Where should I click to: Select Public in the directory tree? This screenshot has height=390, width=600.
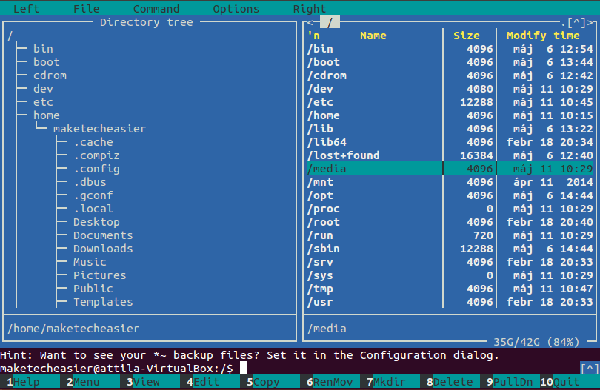93,289
